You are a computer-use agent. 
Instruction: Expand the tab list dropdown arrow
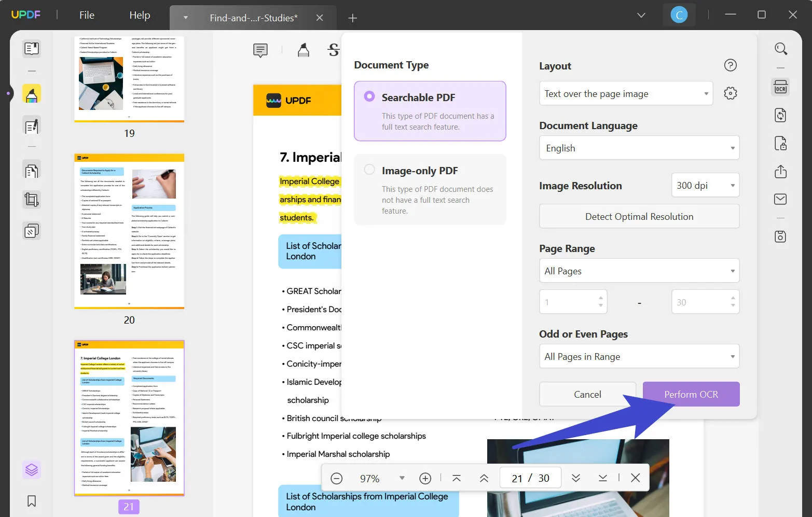click(x=186, y=18)
